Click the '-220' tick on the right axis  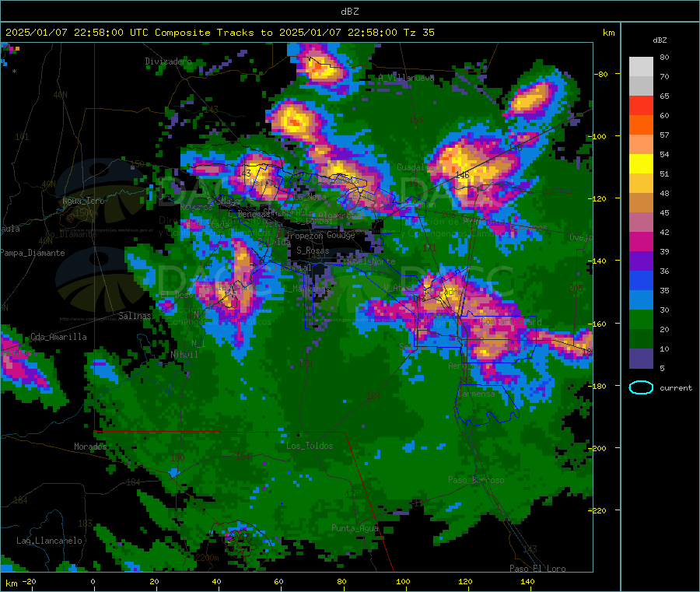598,510
